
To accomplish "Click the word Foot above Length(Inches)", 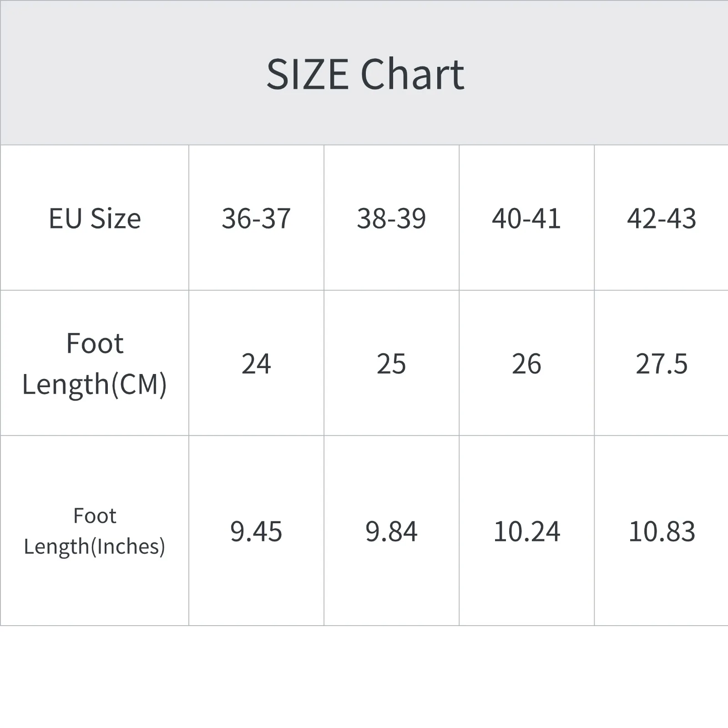I will click(x=95, y=516).
